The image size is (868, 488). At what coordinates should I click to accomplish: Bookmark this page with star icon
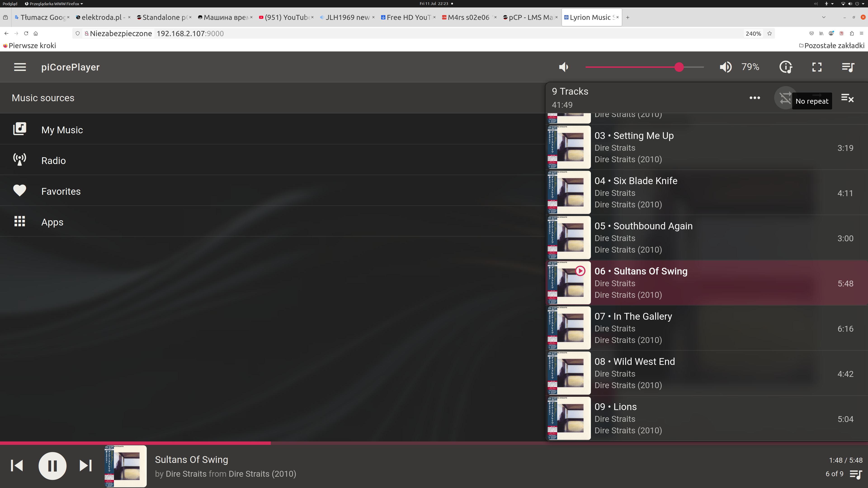(770, 33)
